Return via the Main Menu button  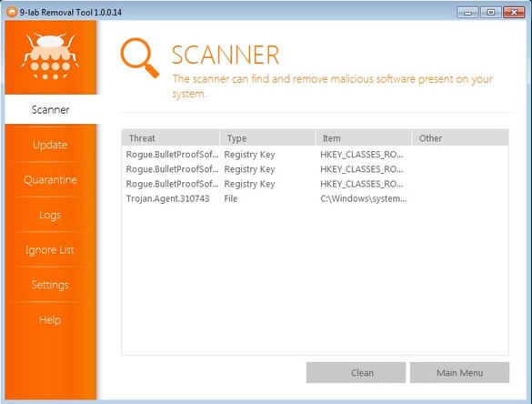(x=460, y=372)
